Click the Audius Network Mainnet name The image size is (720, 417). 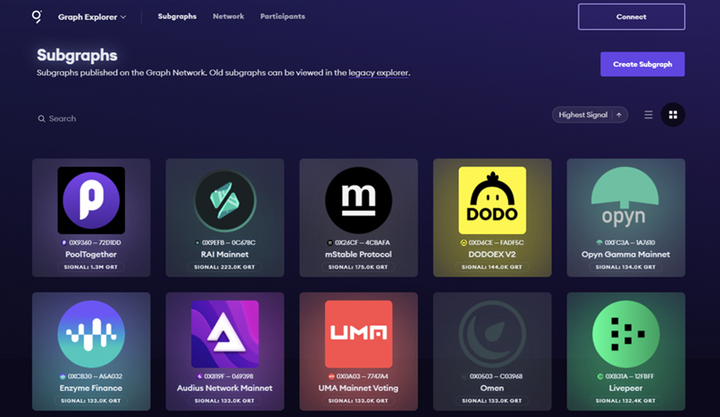(225, 388)
